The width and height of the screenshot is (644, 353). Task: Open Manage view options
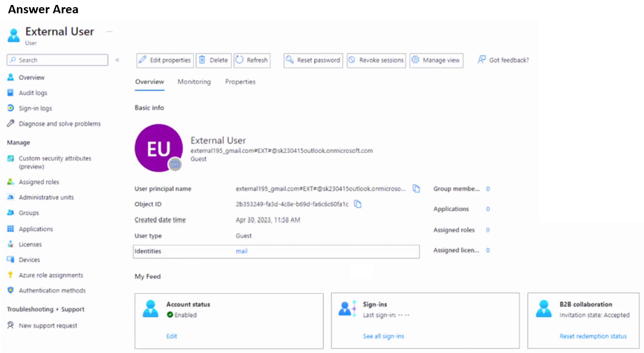point(436,60)
